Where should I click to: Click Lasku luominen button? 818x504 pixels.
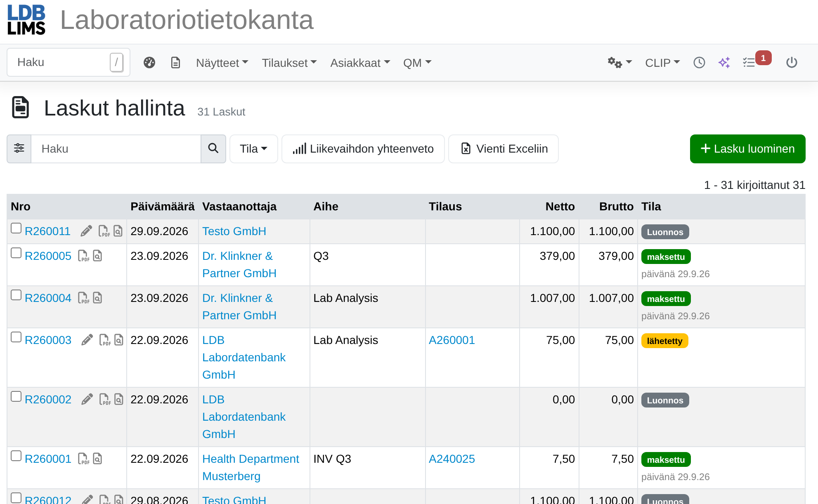click(747, 148)
